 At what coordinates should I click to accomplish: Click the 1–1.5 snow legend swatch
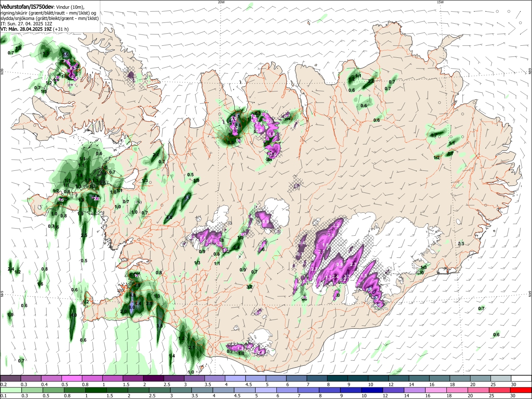pos(112,379)
